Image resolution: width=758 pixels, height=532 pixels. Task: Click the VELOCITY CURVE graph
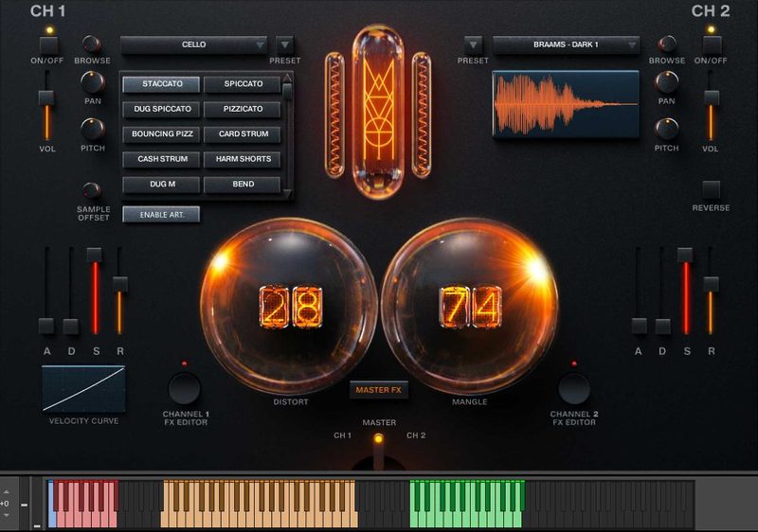(83, 389)
